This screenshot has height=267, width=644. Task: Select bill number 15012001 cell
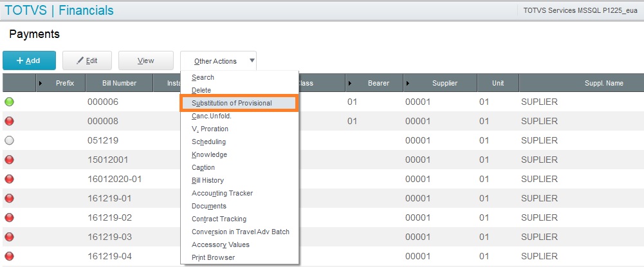point(107,160)
